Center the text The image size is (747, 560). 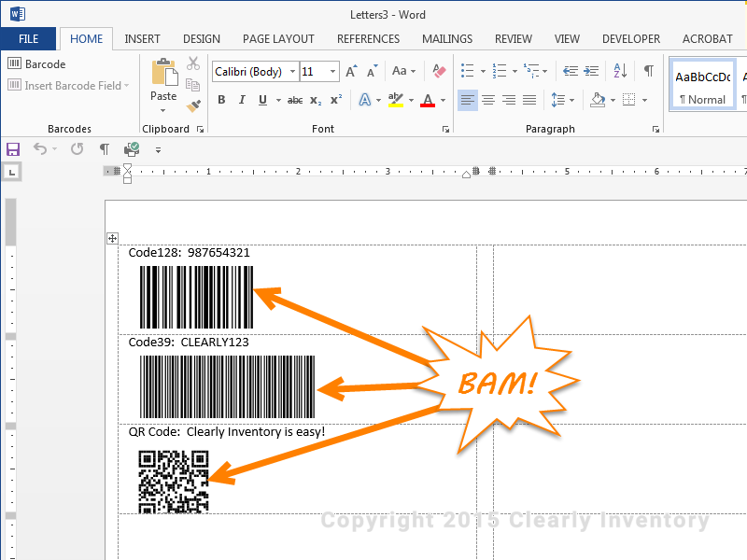(x=488, y=100)
